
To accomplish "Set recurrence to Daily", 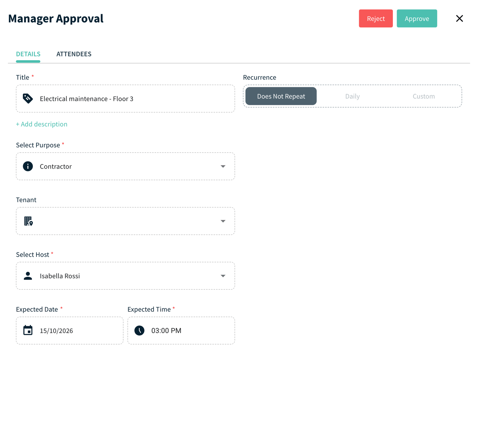I will [x=353, y=96].
